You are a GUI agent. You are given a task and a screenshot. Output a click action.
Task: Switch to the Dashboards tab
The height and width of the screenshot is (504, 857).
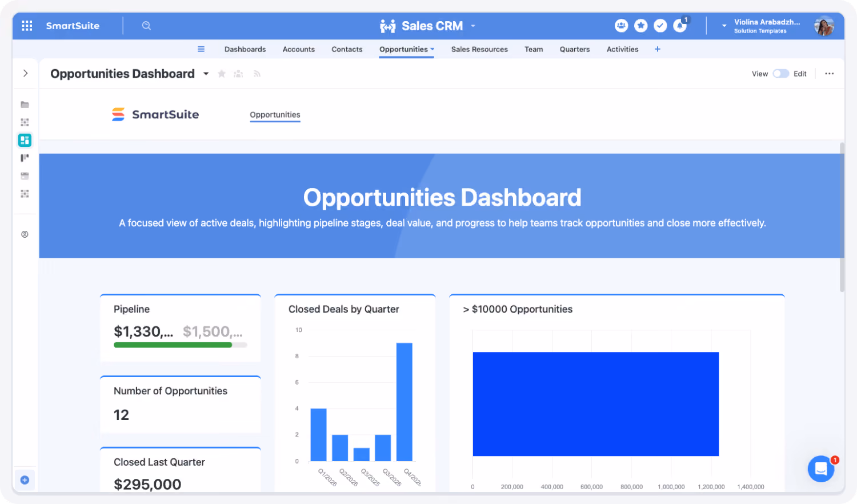coord(245,49)
